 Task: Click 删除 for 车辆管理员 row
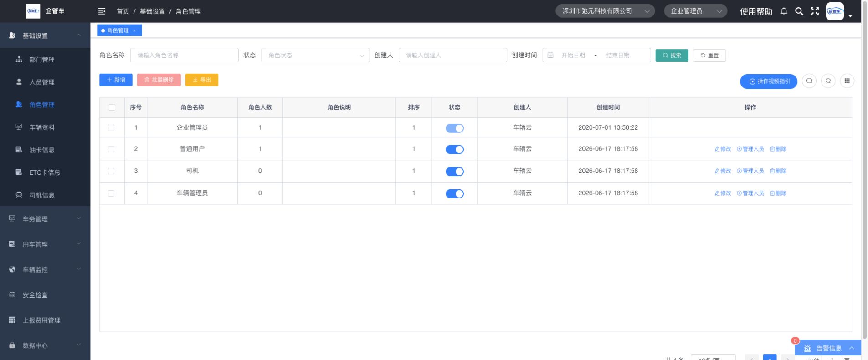[x=778, y=193]
